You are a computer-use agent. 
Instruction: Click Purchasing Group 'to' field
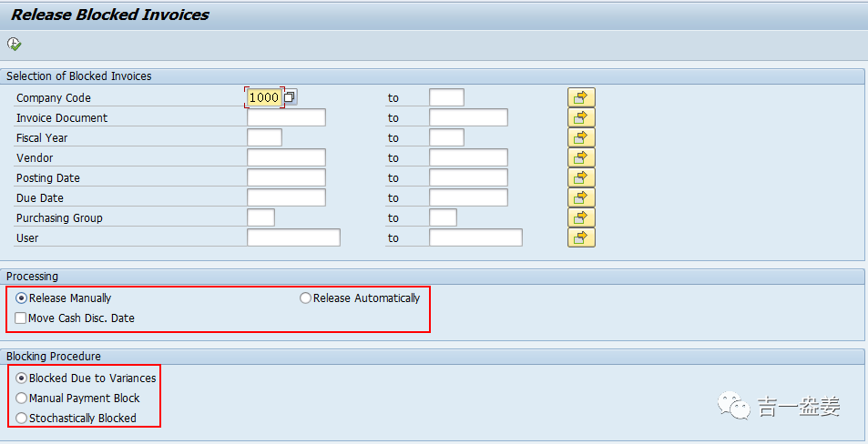coord(443,217)
